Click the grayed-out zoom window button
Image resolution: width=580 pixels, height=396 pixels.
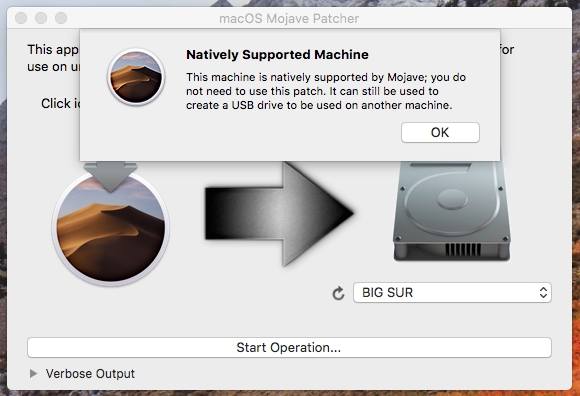tap(61, 18)
